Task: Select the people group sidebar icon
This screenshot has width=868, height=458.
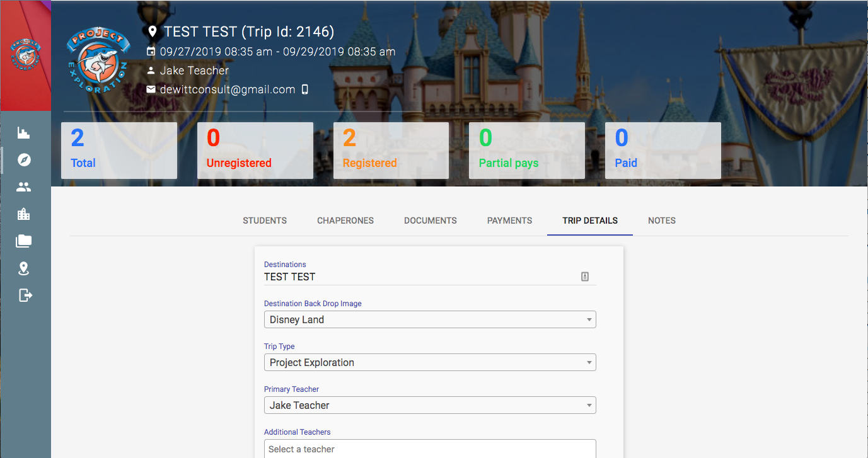Action: click(x=24, y=187)
